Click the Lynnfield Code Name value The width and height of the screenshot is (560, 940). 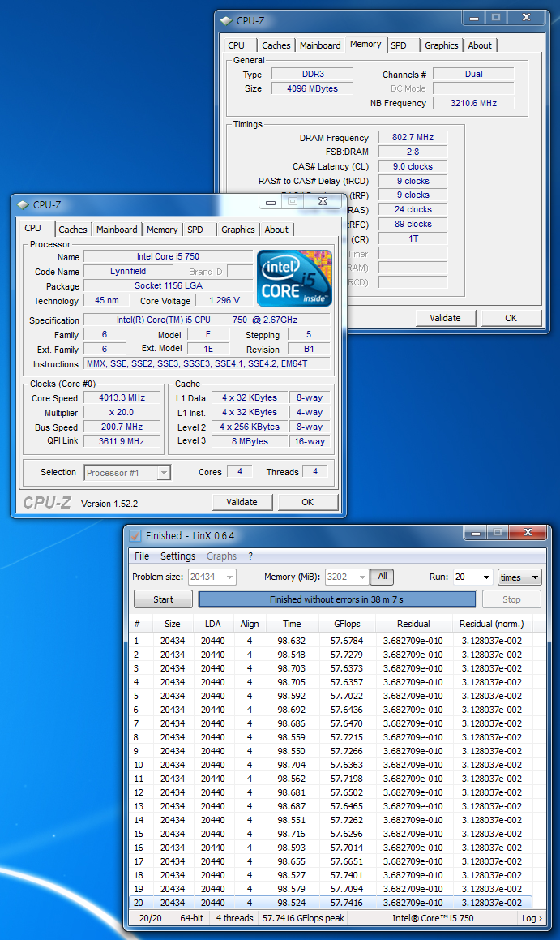128,271
